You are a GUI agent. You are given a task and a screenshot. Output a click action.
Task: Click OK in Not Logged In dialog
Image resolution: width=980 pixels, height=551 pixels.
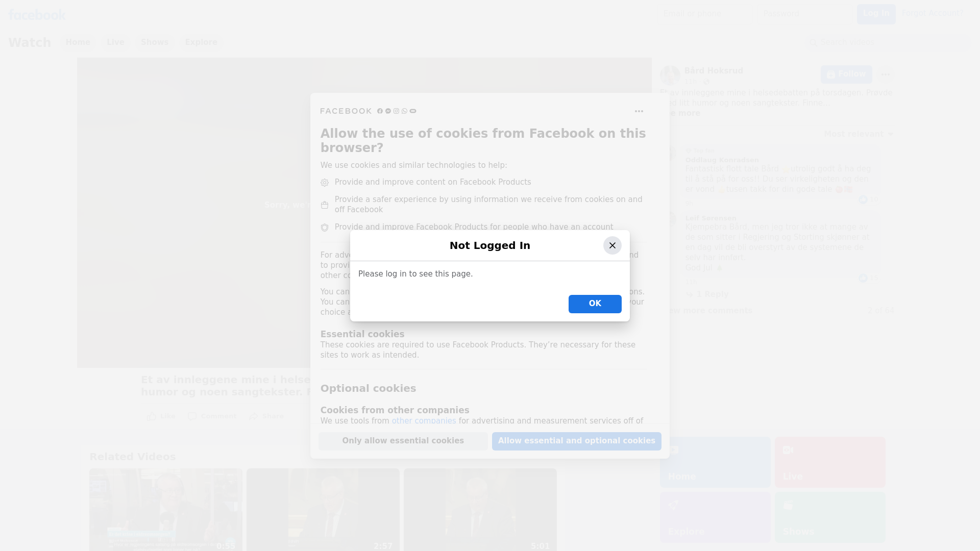[595, 304]
